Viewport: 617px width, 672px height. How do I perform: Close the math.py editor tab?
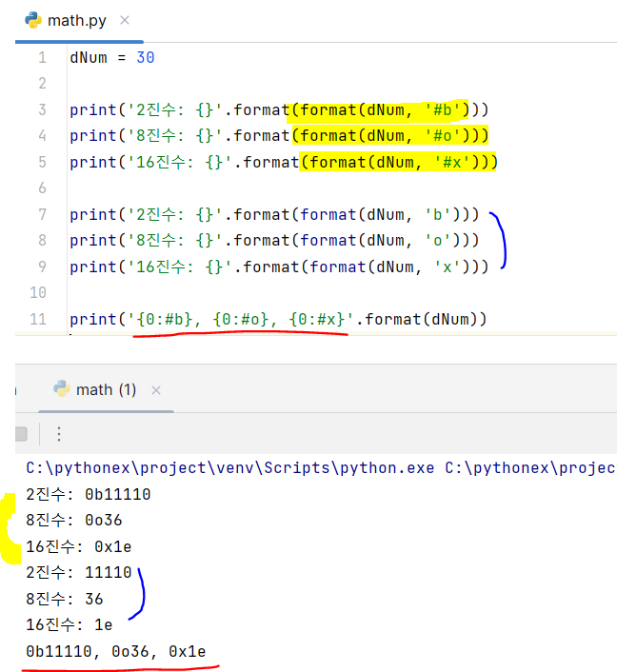coord(125,20)
